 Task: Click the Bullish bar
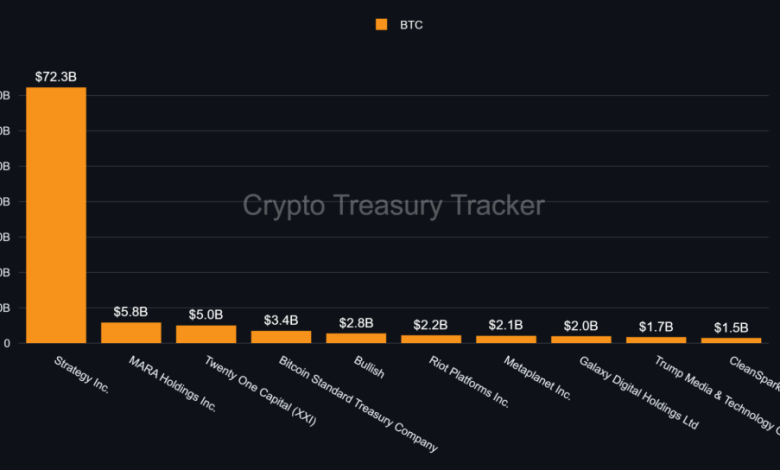tap(356, 338)
